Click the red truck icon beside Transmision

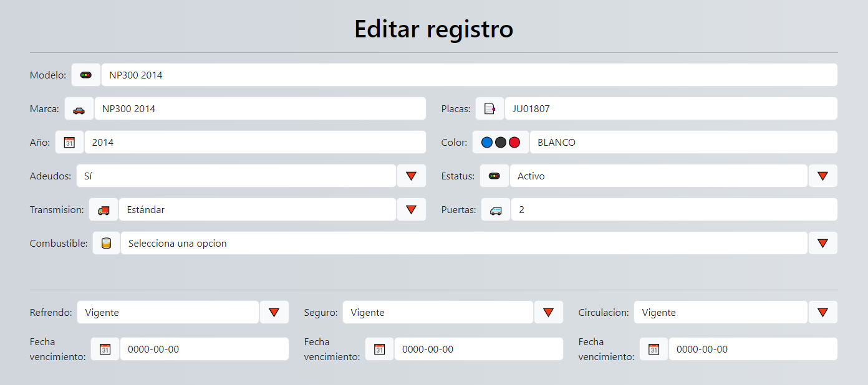[104, 209]
